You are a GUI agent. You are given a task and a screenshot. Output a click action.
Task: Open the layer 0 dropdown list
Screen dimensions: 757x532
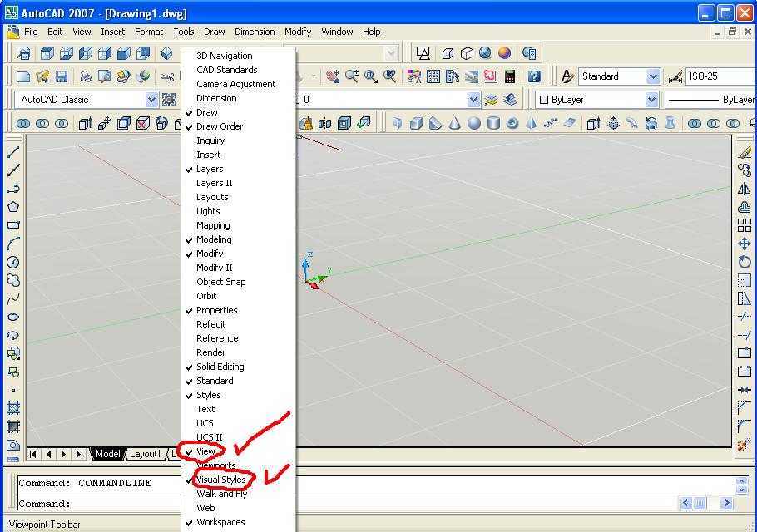click(x=473, y=100)
